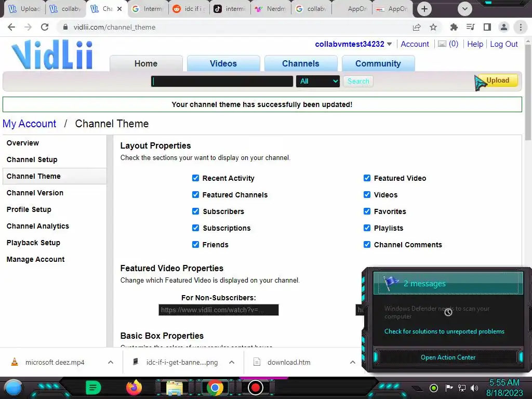Open the Videos tab
The image size is (532, 399).
tap(223, 63)
